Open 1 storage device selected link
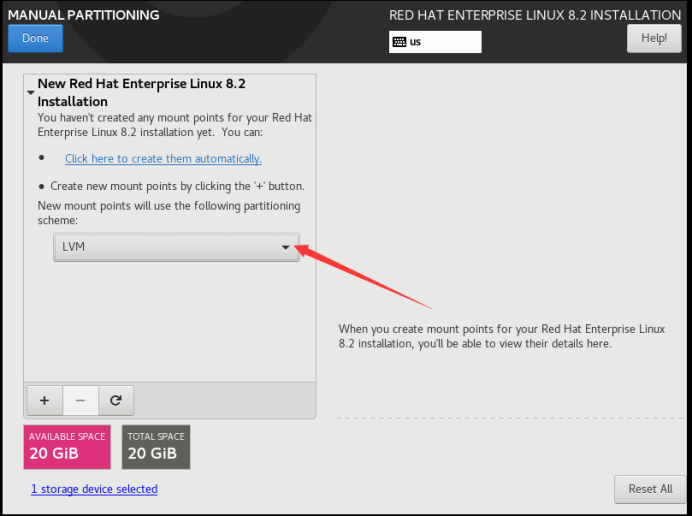This screenshot has width=692, height=516. coord(94,489)
